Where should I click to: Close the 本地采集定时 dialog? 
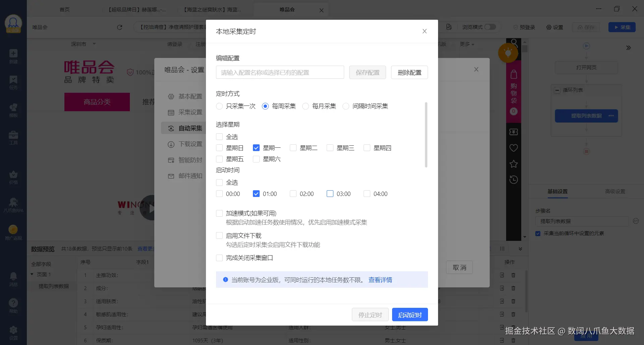point(424,31)
